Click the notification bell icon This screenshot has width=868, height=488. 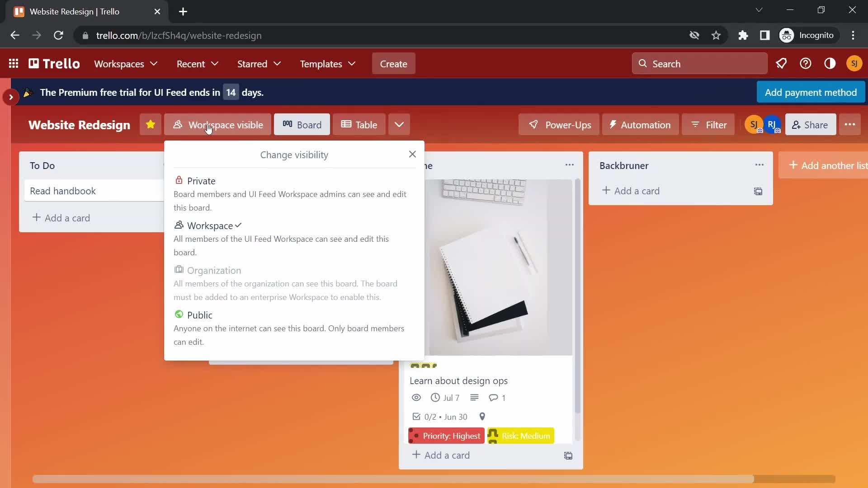tap(782, 64)
